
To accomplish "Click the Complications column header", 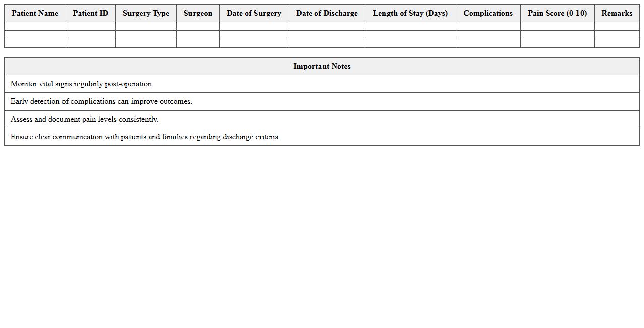I will coord(488,13).
